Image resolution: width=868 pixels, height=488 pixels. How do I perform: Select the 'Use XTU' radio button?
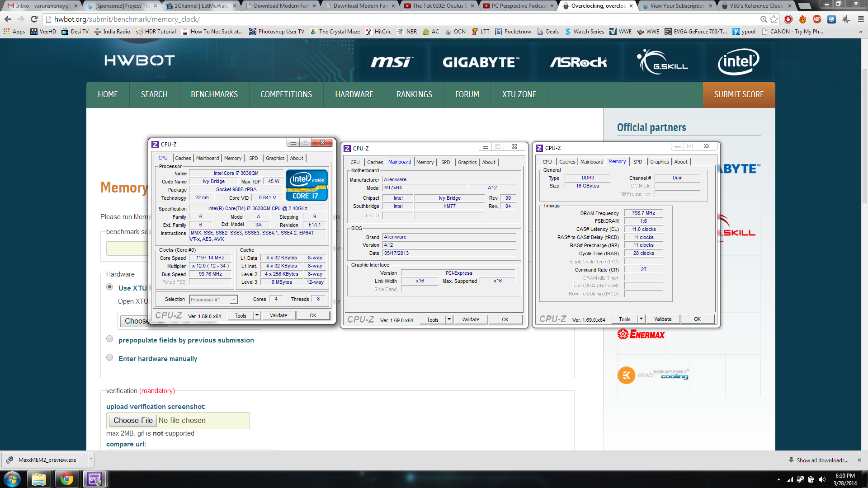pos(109,287)
